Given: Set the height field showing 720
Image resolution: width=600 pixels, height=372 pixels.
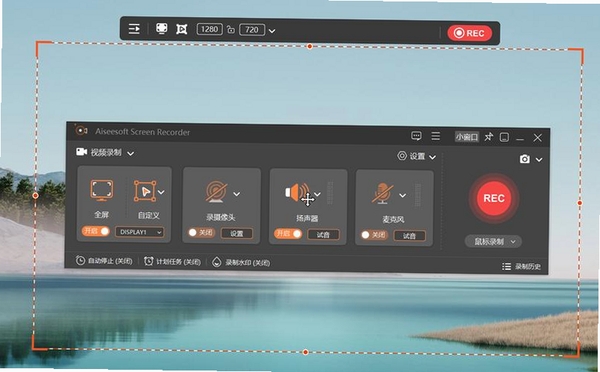Looking at the screenshot, I should click(252, 30).
